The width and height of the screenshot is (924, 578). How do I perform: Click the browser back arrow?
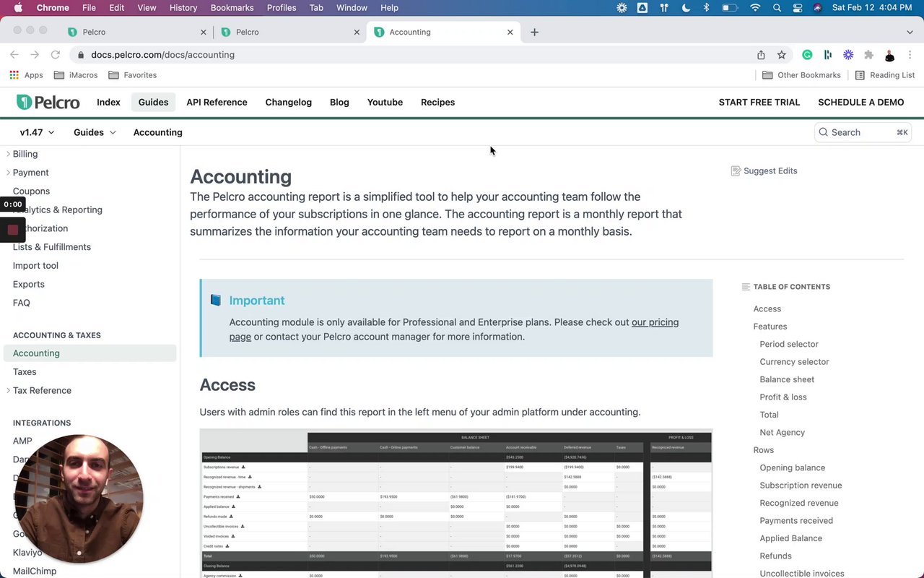14,55
